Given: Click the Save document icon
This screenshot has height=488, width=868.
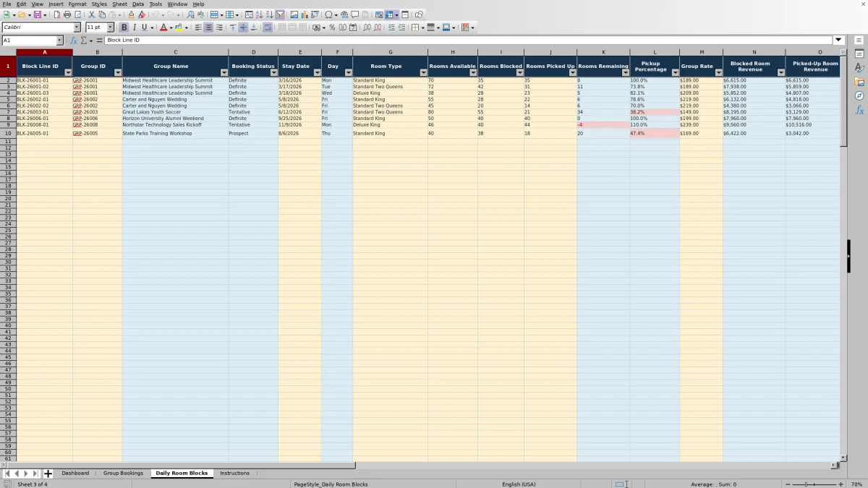Looking at the screenshot, I should (36, 14).
